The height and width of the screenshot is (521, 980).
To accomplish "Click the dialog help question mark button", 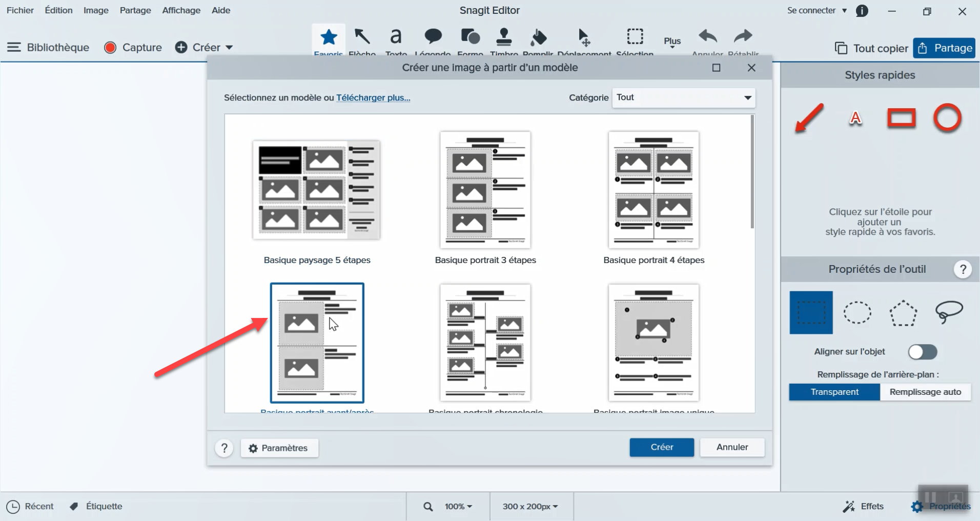I will (224, 448).
